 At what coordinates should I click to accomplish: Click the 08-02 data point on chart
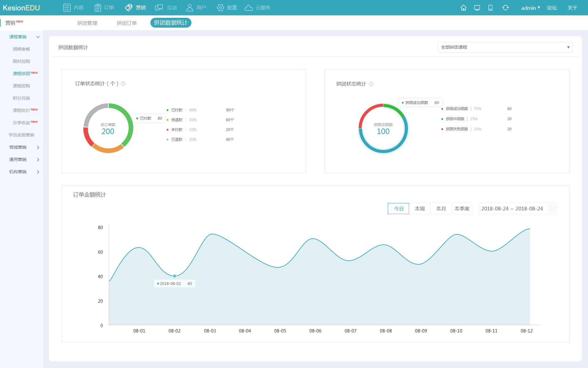[x=175, y=276]
